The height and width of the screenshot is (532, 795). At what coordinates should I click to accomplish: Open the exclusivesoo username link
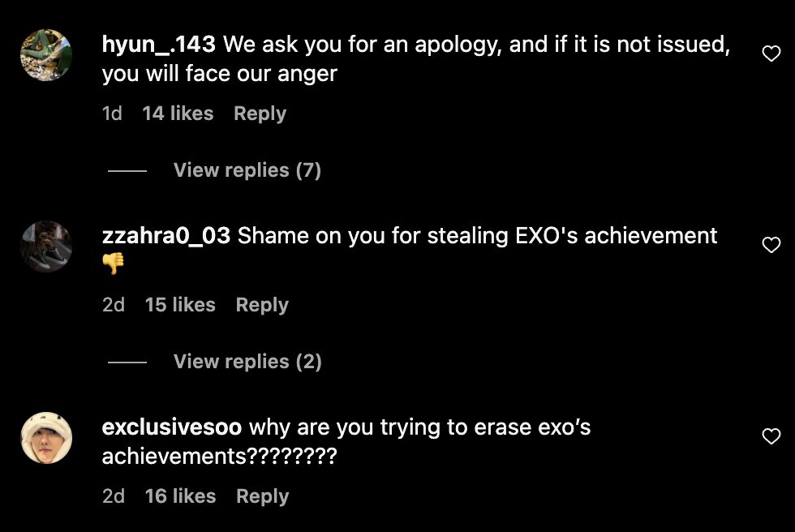[x=172, y=427]
